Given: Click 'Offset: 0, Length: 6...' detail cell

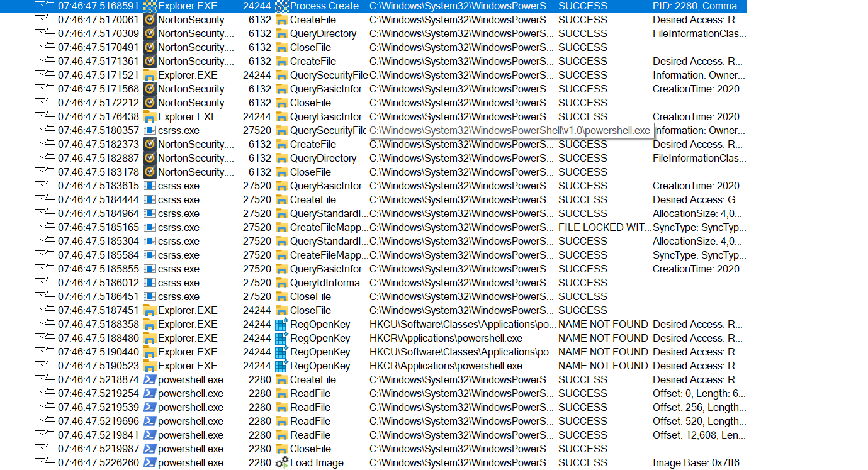Looking at the screenshot, I should click(699, 394).
